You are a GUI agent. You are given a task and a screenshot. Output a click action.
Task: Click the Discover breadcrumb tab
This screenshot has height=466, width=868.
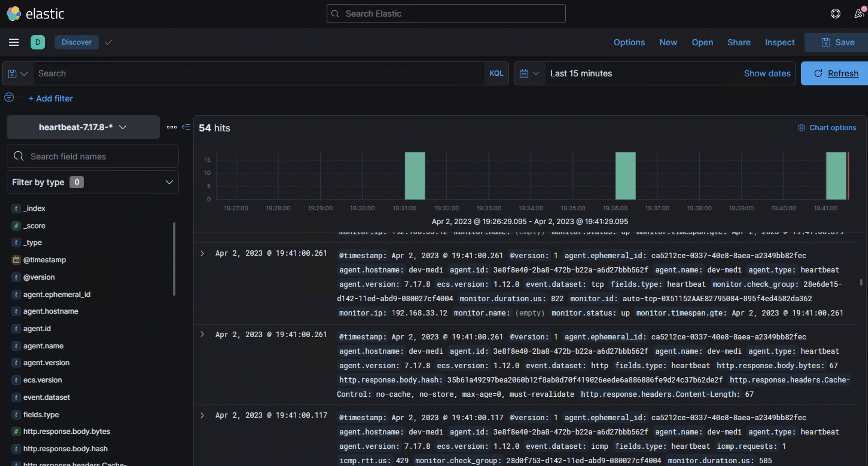pyautogui.click(x=77, y=42)
